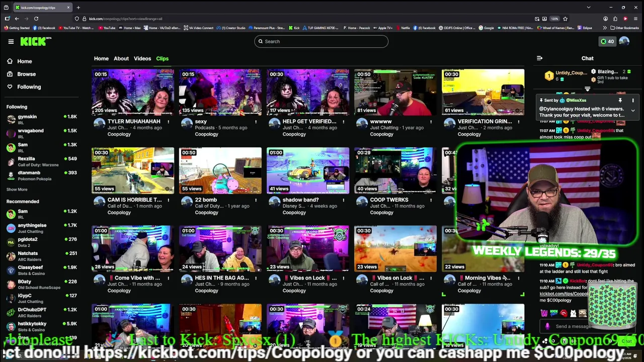Switch to the Videos channel tab
Viewport: 644px width, 362px height.
[x=142, y=59]
